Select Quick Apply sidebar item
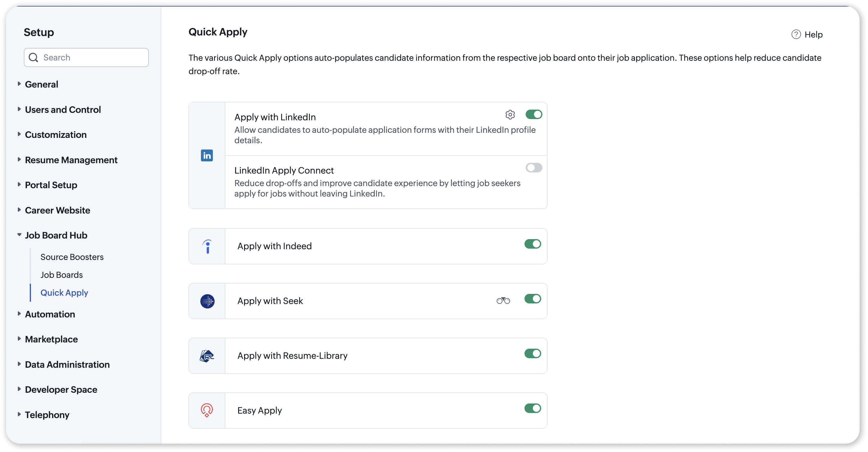The image size is (868, 452). [x=64, y=293]
